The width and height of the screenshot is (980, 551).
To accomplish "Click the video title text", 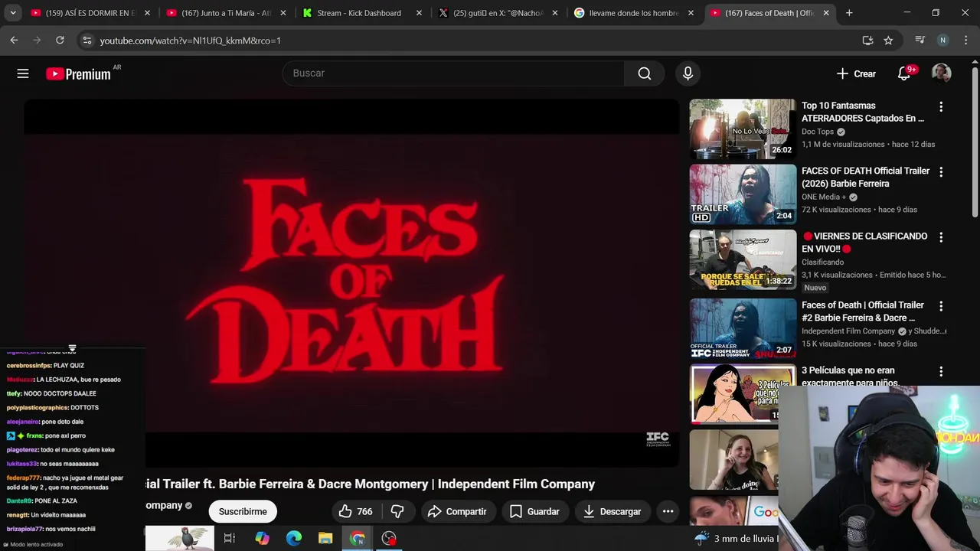I will [370, 484].
